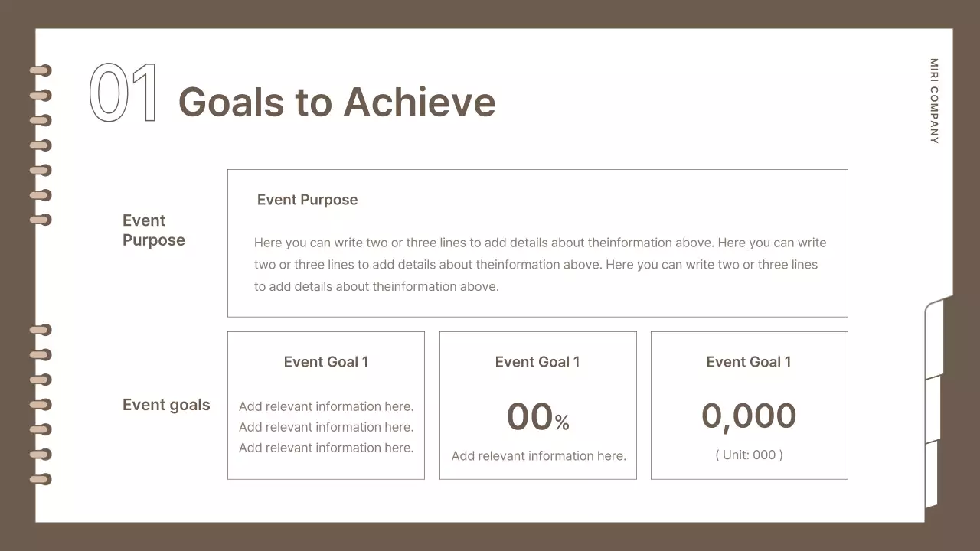Image resolution: width=980 pixels, height=551 pixels.
Task: Click "Event Goal 1" heading above "0,000"
Action: (x=749, y=362)
